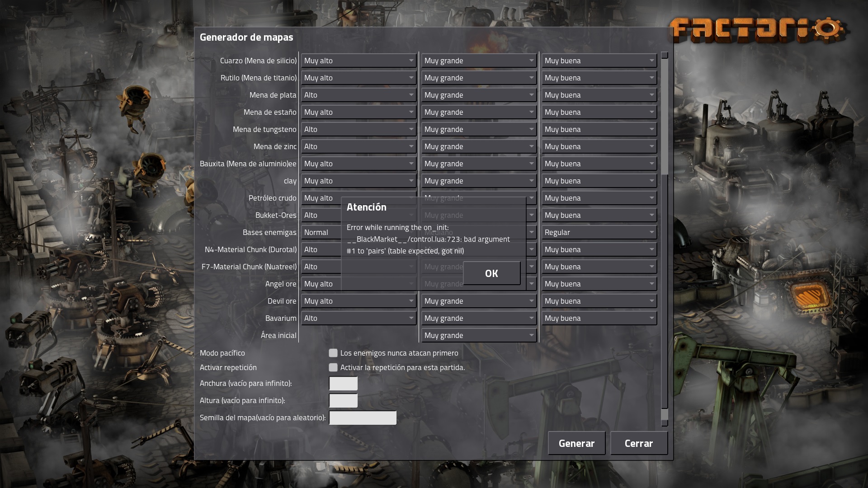The height and width of the screenshot is (488, 868).
Task: Expand Devil ore size dropdown
Action: coord(479,301)
